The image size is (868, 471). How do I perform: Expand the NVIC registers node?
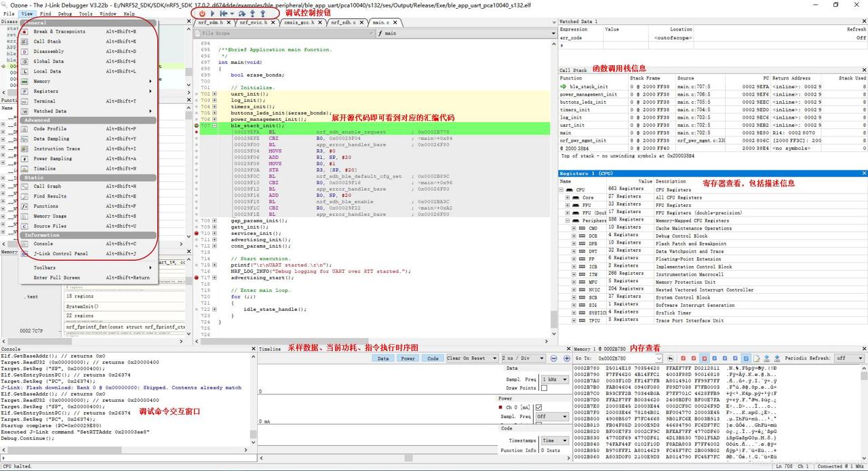click(x=574, y=290)
